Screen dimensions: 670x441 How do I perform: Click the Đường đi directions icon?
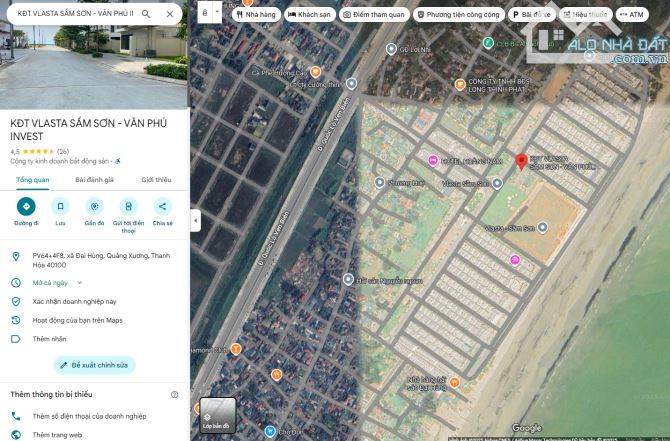[x=26, y=207]
